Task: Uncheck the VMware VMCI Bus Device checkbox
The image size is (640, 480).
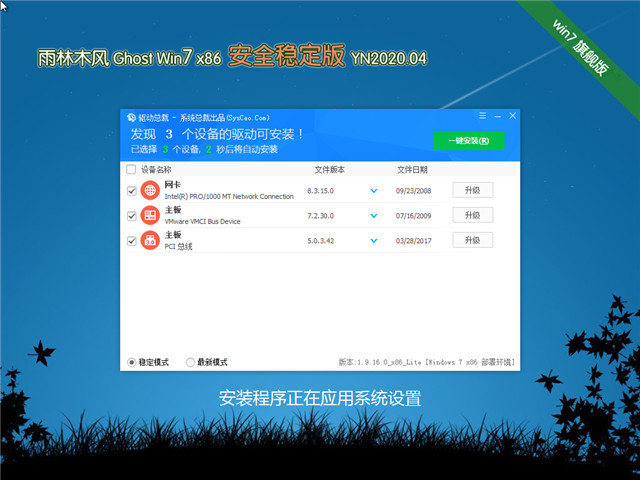Action: 132,215
